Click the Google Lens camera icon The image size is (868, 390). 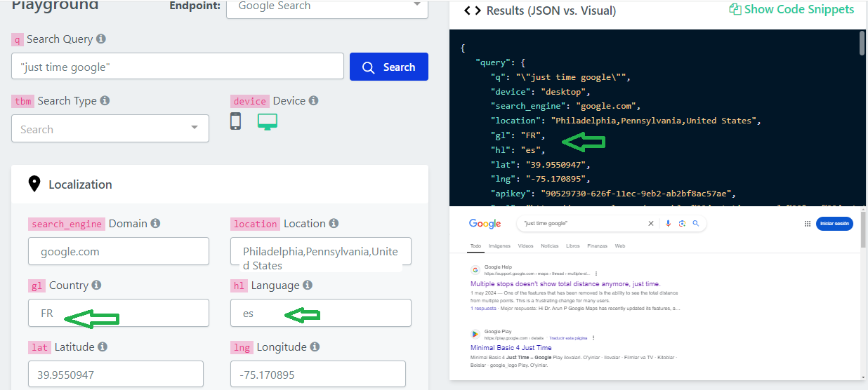pos(682,224)
